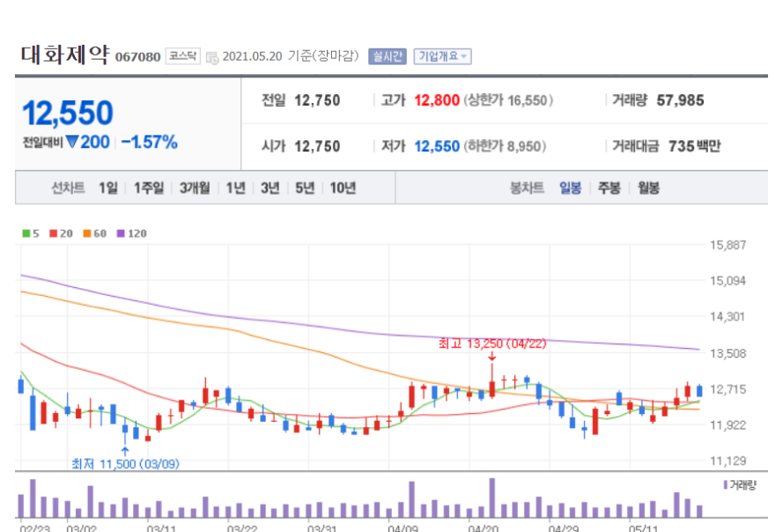Click the 상한가 16,550 text

[x=508, y=100]
